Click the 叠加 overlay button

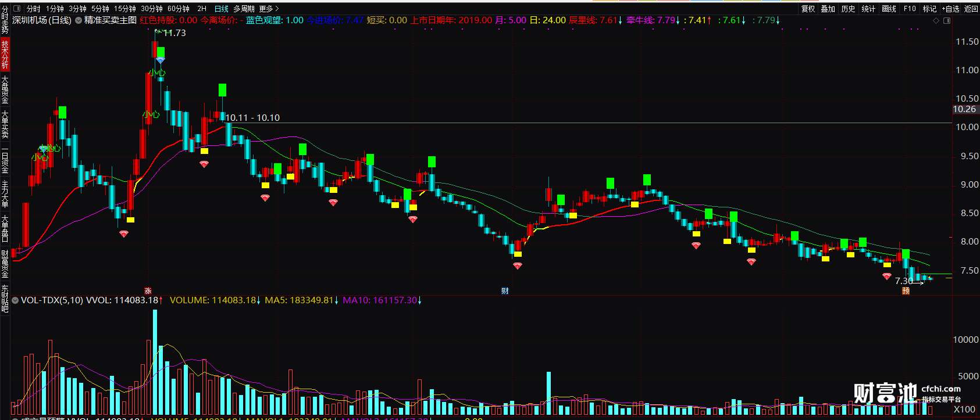pos(828,9)
